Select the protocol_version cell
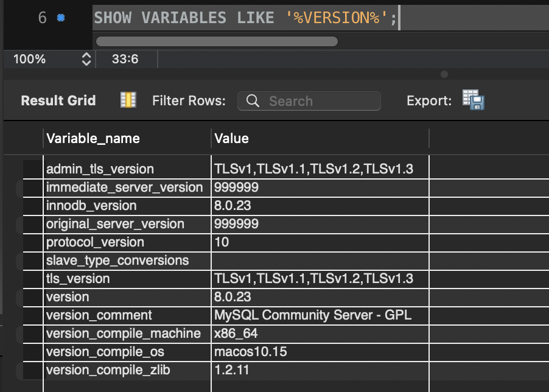 click(127, 242)
